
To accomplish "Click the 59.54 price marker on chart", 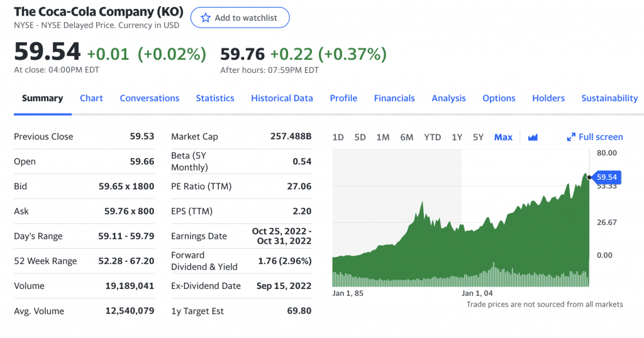I will click(x=607, y=177).
